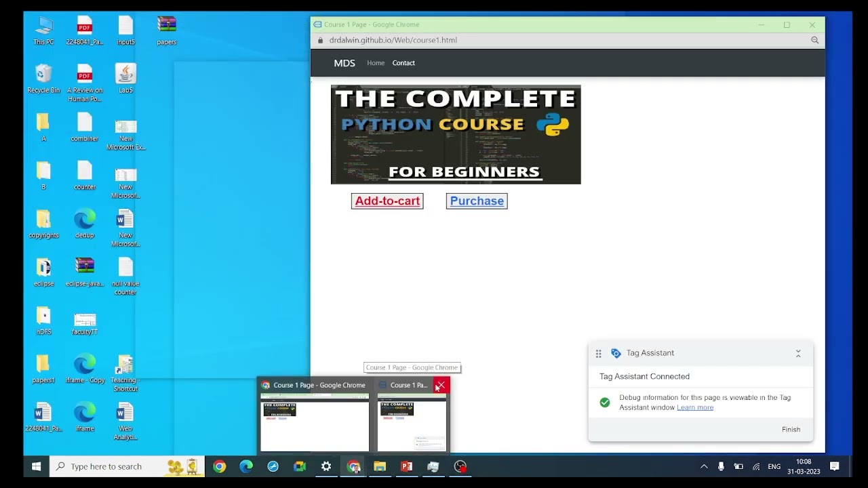The image size is (868, 488).
Task: Click the microphone icon in system tray
Action: (x=721, y=466)
